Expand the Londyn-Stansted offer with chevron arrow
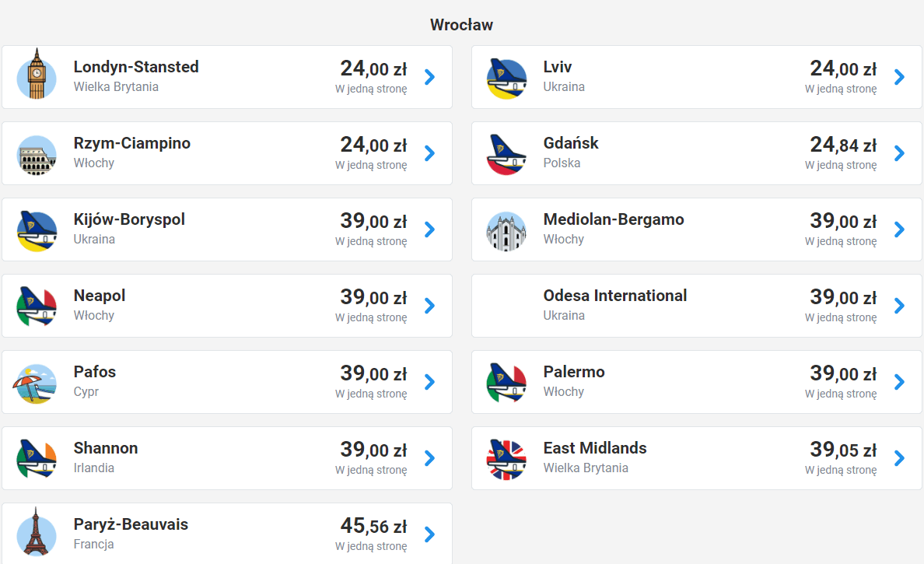The height and width of the screenshot is (564, 924). (x=429, y=77)
